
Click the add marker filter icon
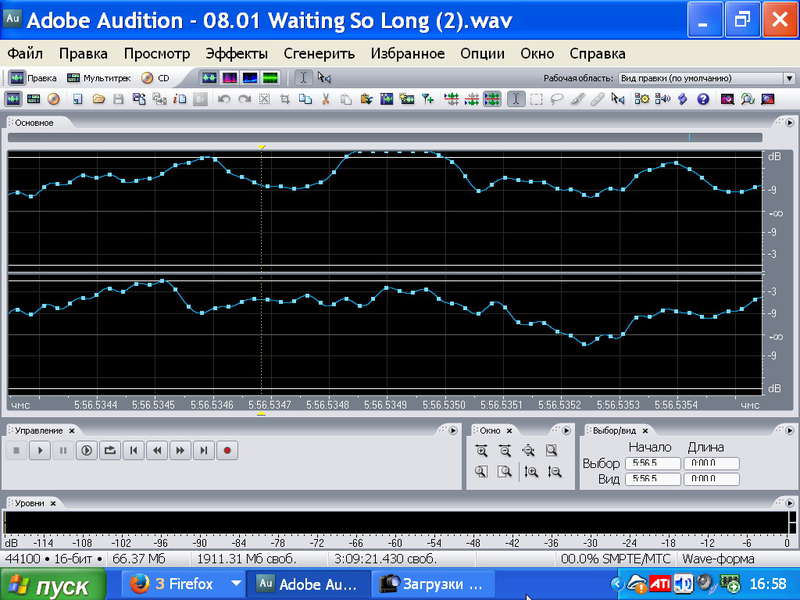point(428,99)
